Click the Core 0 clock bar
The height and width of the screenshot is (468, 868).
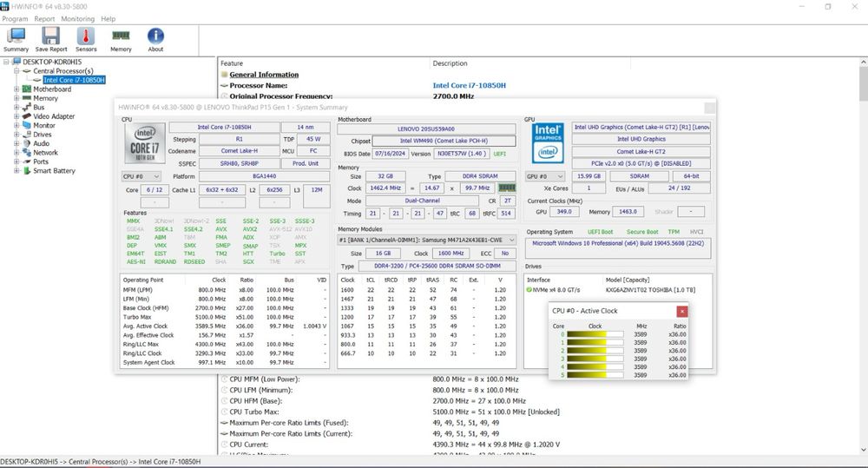click(x=595, y=333)
